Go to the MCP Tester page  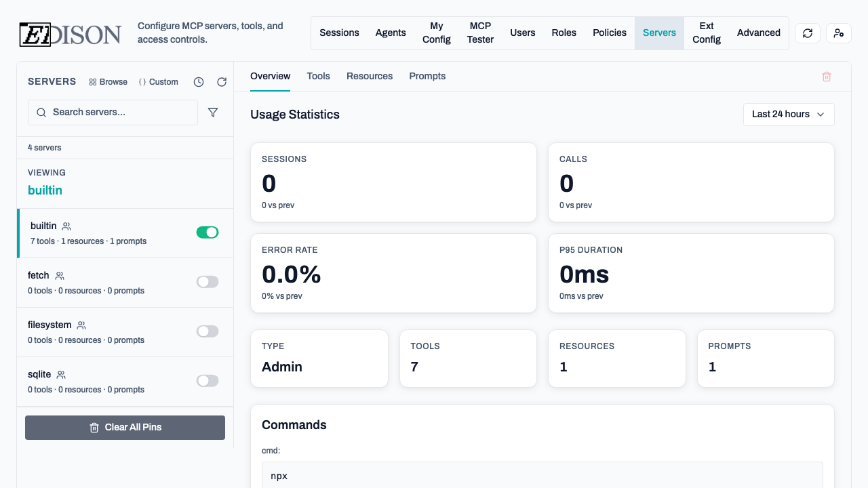[x=480, y=33]
